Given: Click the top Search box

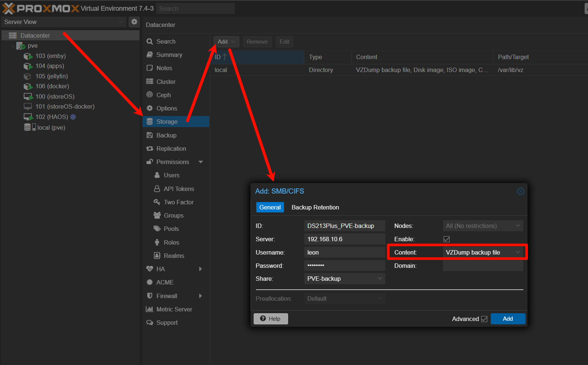Looking at the screenshot, I should pyautogui.click(x=195, y=8).
